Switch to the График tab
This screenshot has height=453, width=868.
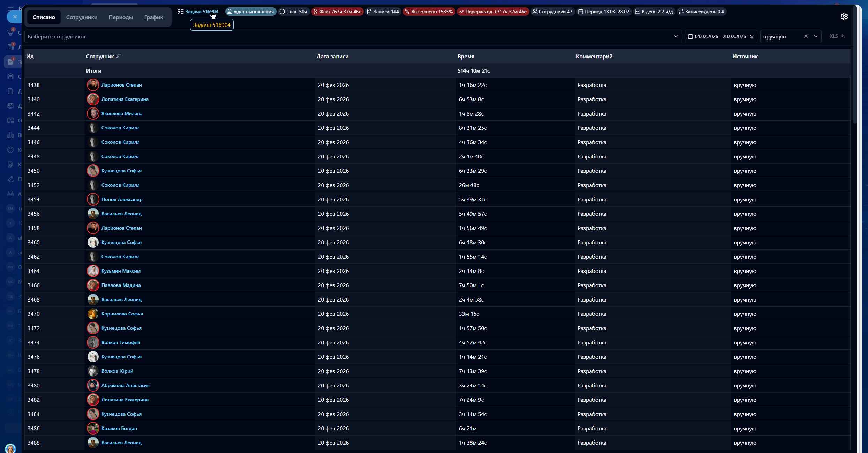[153, 17]
